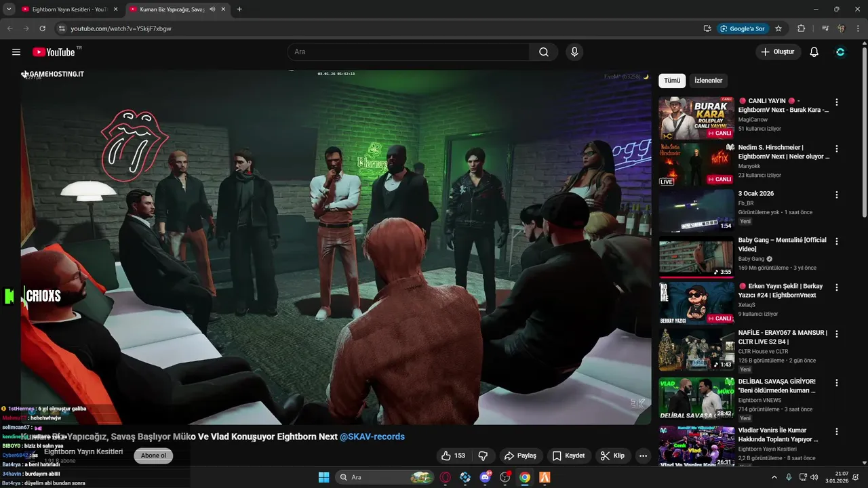Open Nedim S. Hirschmeier stream thumbnail

[696, 164]
